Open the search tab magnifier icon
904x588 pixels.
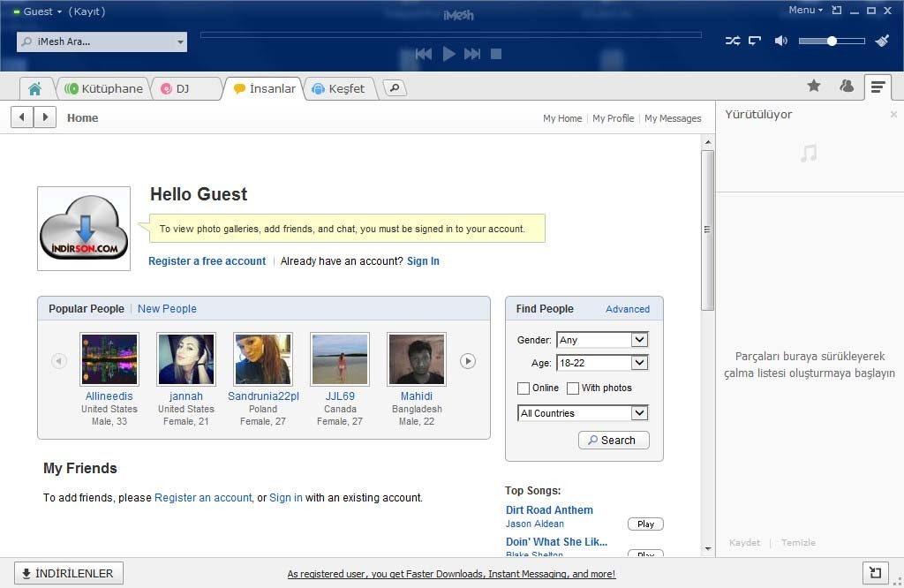[395, 88]
